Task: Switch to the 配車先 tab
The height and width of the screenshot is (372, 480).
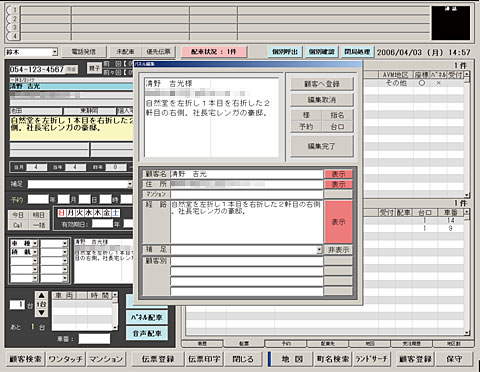Action: pyautogui.click(x=328, y=343)
